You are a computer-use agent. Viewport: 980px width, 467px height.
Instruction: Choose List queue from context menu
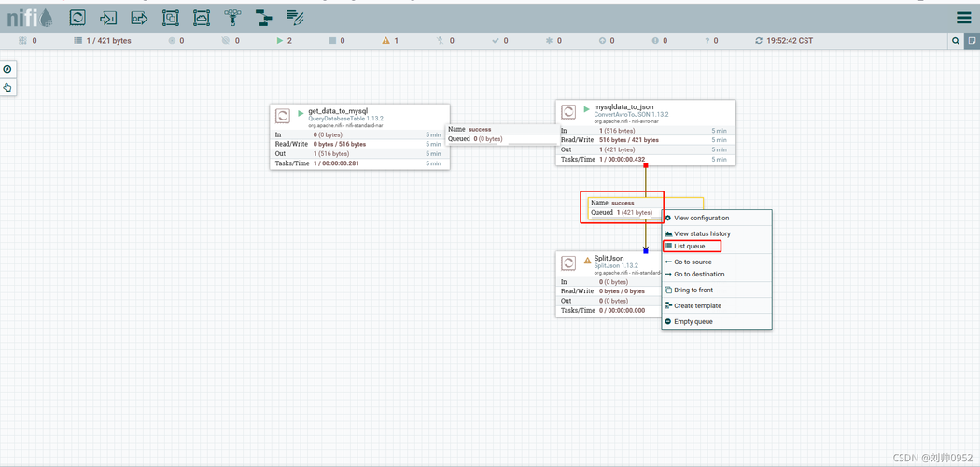click(717, 247)
